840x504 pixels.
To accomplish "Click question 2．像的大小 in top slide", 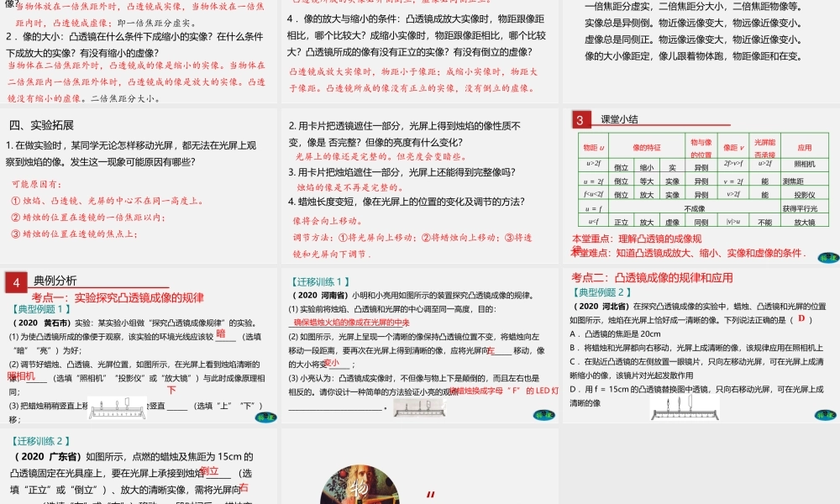I will (x=135, y=45).
